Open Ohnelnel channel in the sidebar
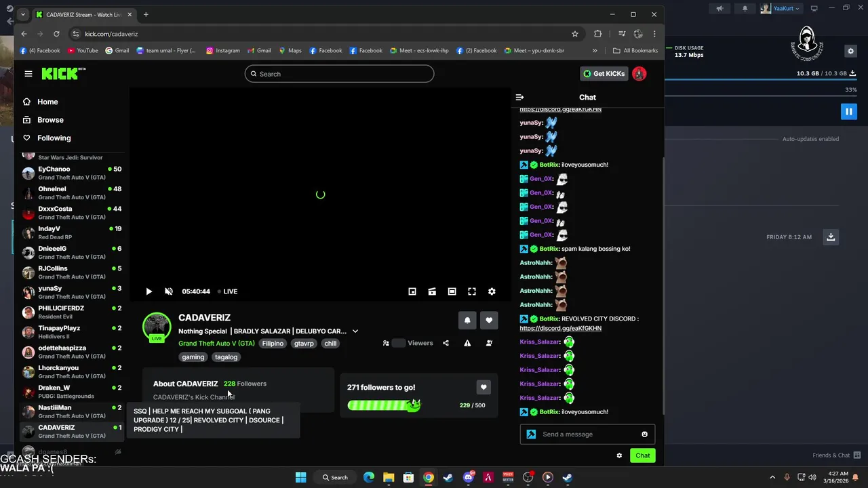 click(71, 193)
